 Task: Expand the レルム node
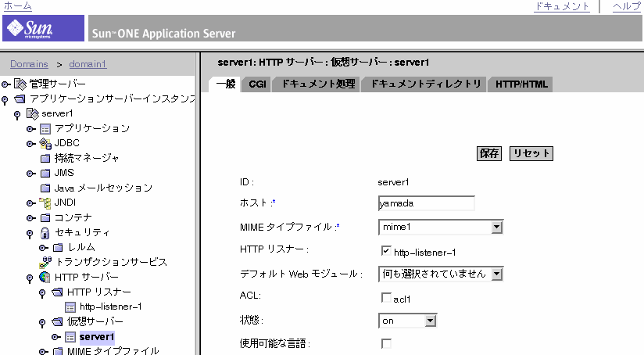tap(44, 248)
